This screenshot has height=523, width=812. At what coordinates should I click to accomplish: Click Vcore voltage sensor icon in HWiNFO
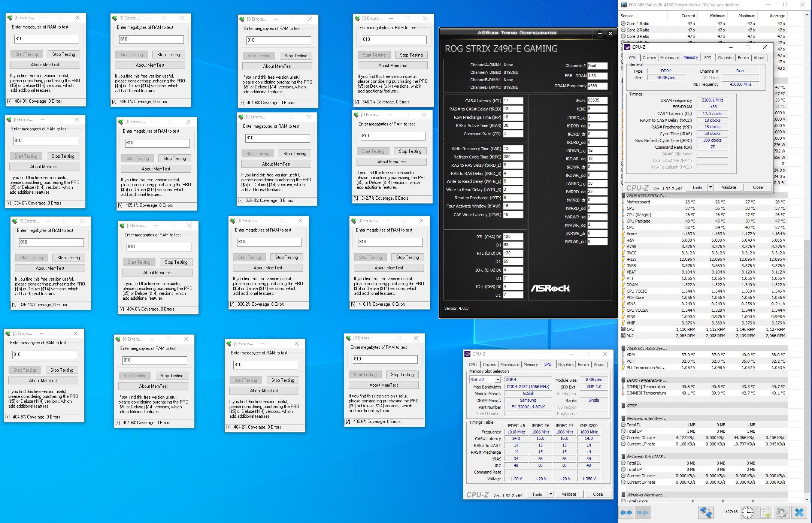click(x=623, y=234)
